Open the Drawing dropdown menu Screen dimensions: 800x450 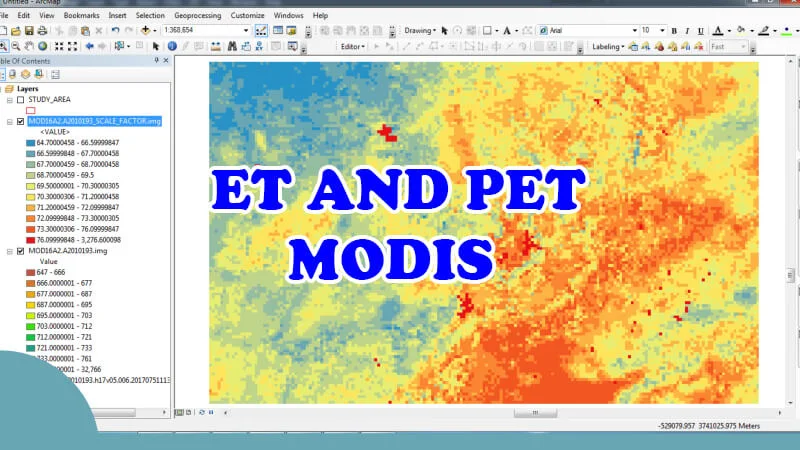coord(420,31)
